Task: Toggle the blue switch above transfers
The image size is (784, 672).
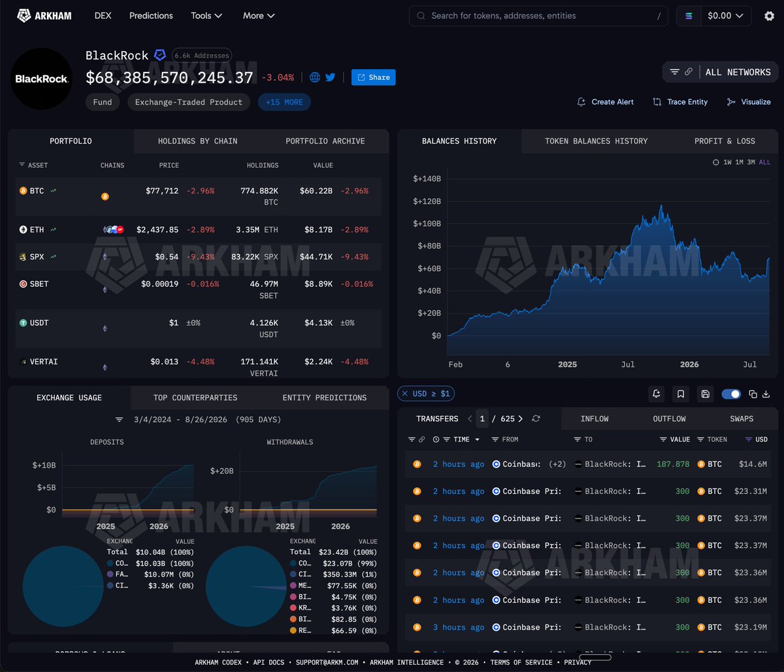Action: click(731, 394)
